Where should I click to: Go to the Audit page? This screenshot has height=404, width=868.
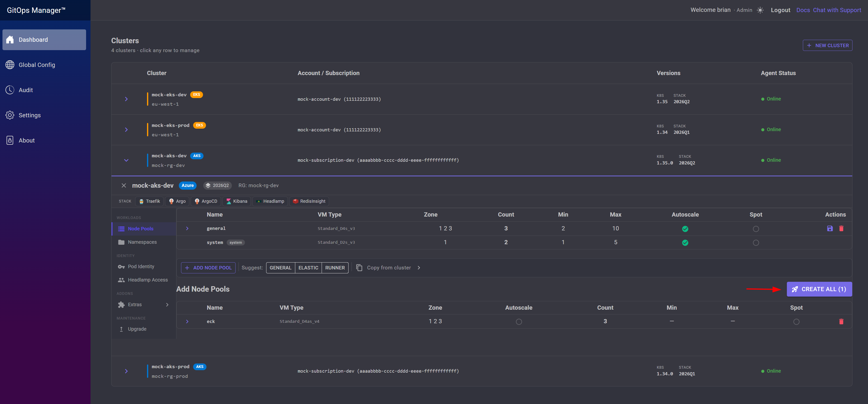pyautogui.click(x=44, y=90)
